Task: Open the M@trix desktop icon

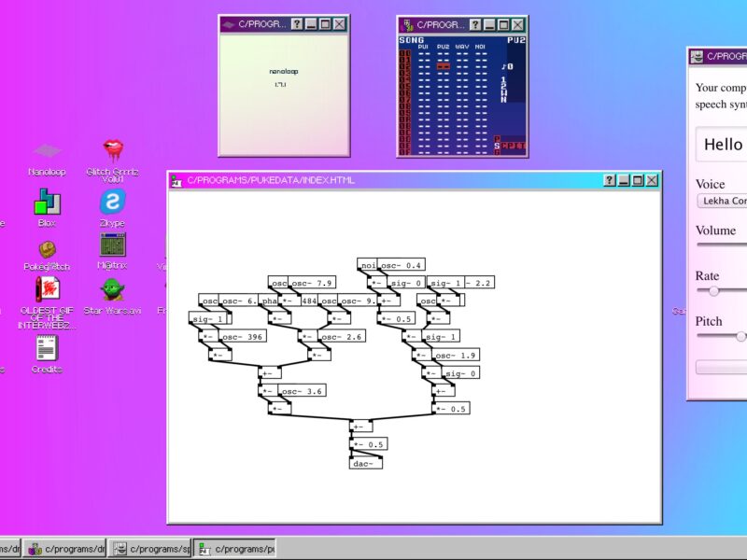Action: [112, 245]
